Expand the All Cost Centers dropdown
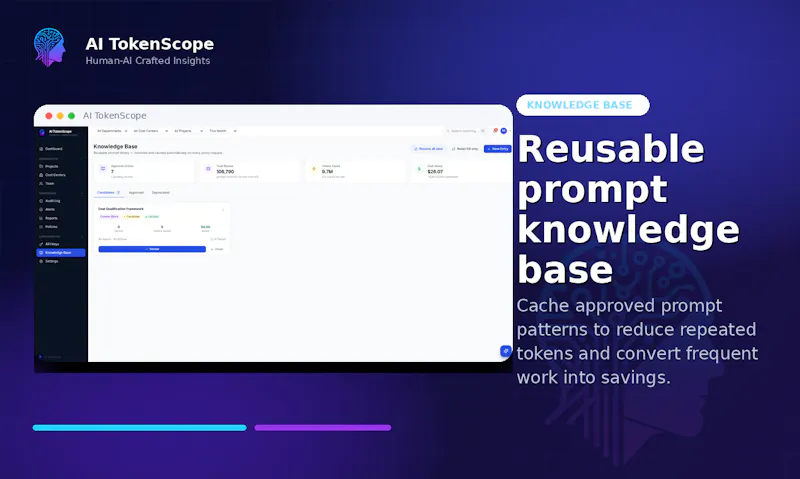 coord(151,131)
